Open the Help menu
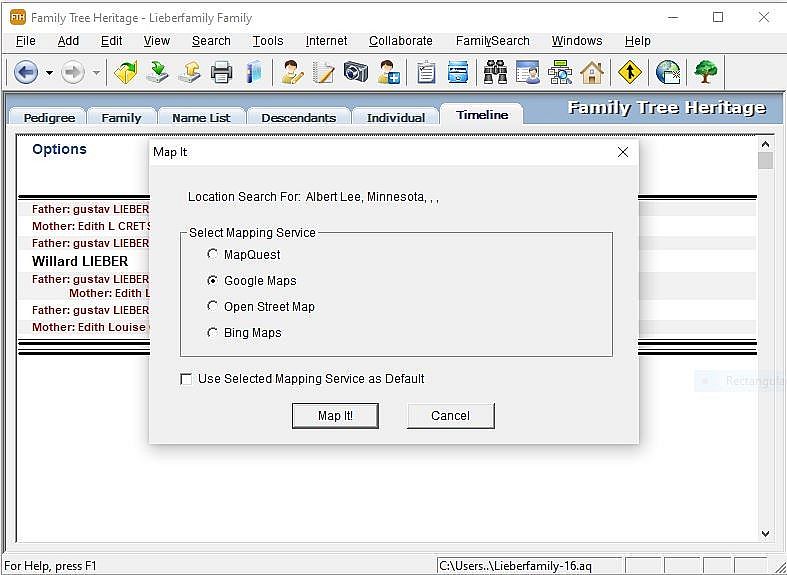This screenshot has height=575, width=787. point(637,41)
